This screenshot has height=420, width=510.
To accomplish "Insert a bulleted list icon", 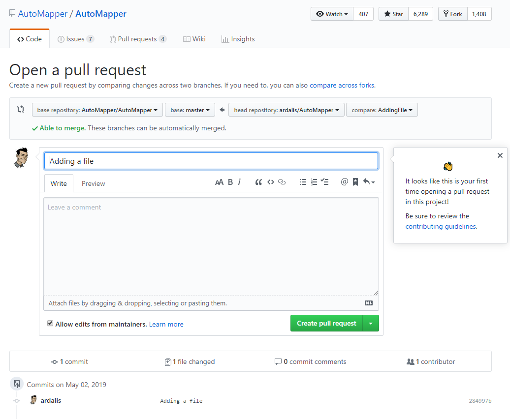I will [303, 182].
